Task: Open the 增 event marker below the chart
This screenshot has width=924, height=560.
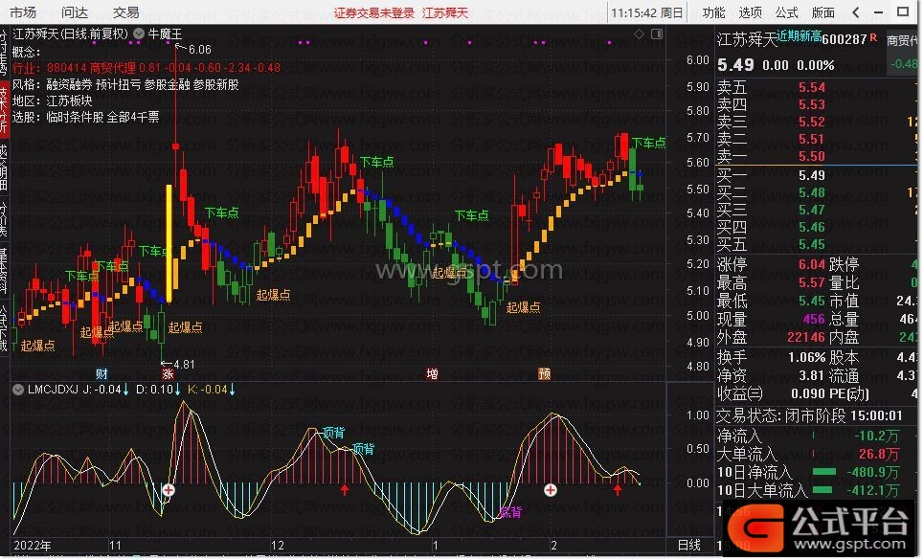Action: (433, 374)
